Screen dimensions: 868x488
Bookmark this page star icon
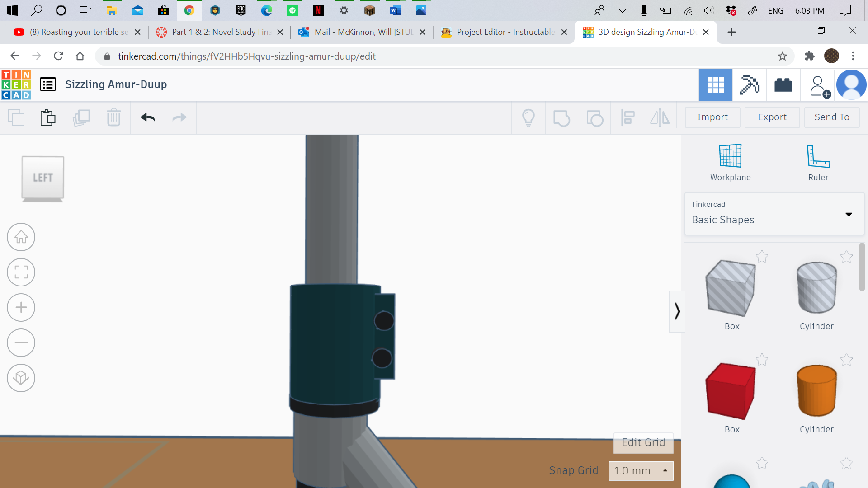coord(783,56)
